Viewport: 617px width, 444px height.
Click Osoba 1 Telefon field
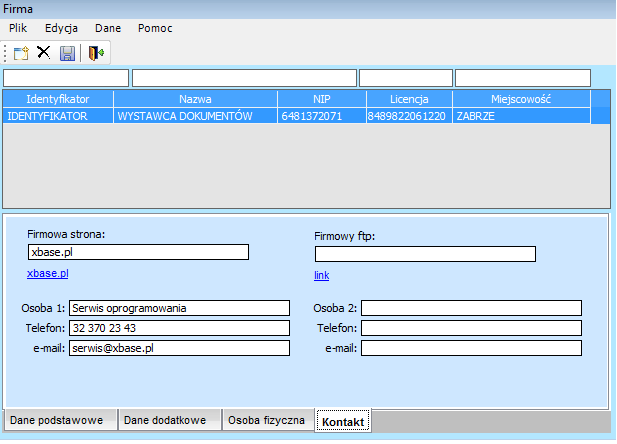pyautogui.click(x=179, y=328)
